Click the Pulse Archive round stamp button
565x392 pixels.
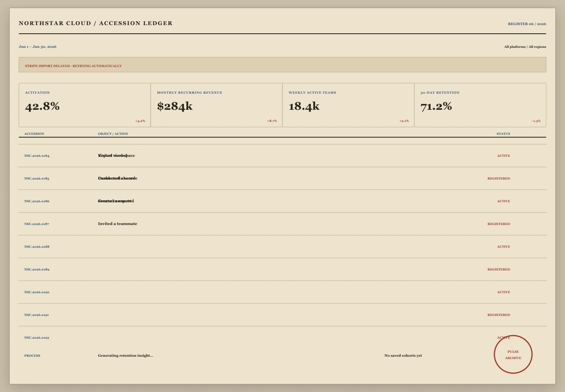click(513, 354)
